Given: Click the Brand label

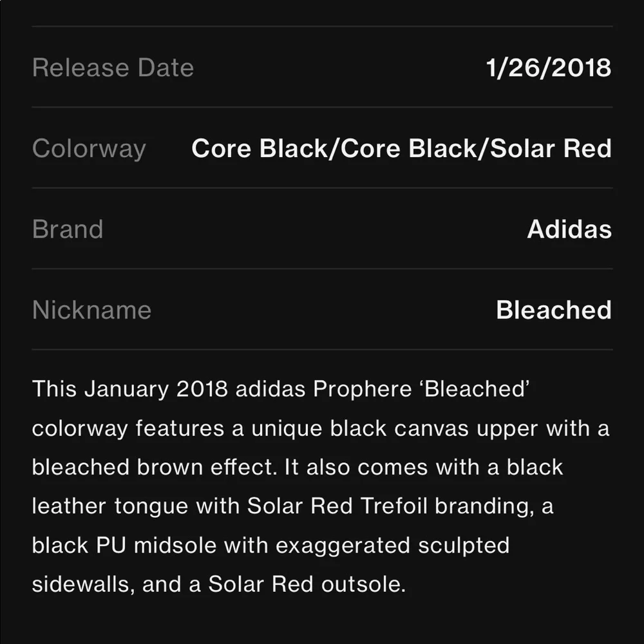Looking at the screenshot, I should pyautogui.click(x=68, y=229).
